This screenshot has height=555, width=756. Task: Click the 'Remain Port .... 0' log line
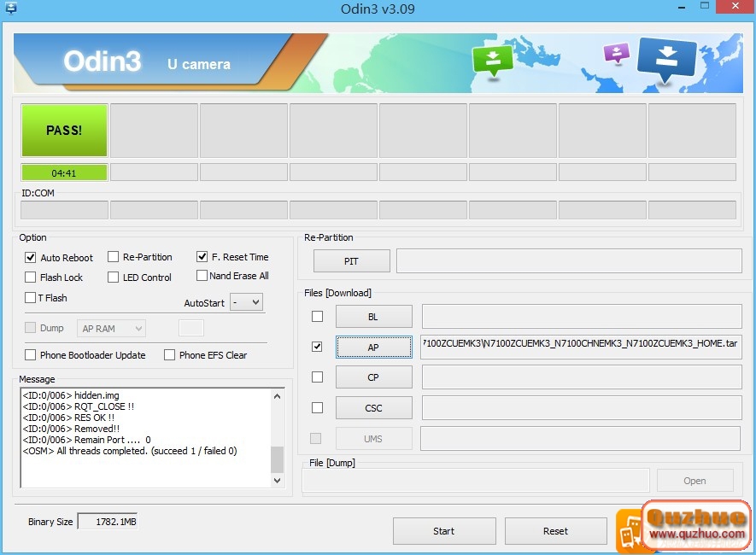click(87, 440)
